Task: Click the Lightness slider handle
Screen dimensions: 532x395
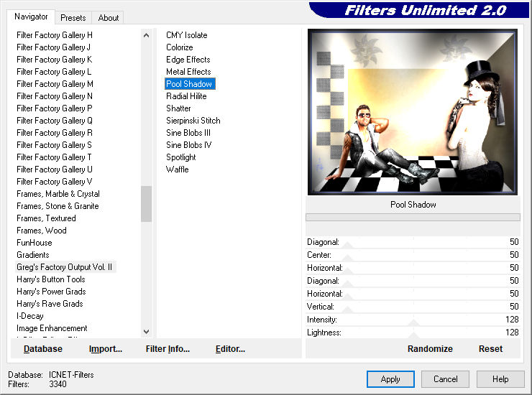Action: [x=413, y=335]
